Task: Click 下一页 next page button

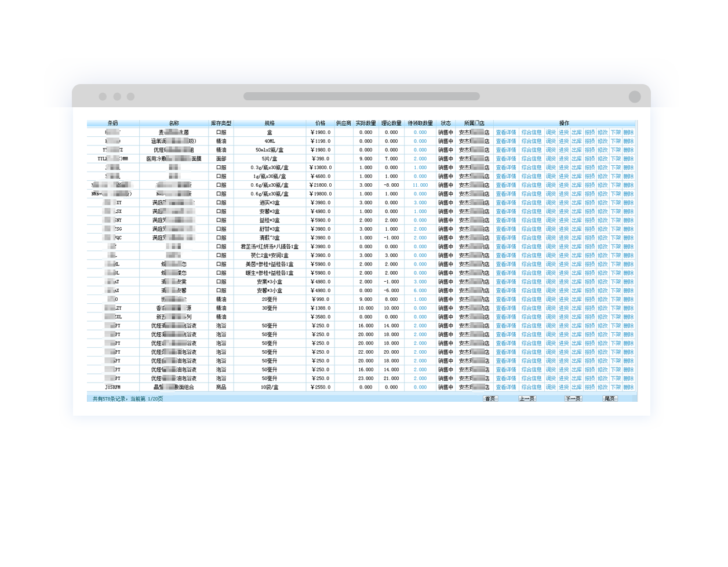Action: [x=573, y=399]
